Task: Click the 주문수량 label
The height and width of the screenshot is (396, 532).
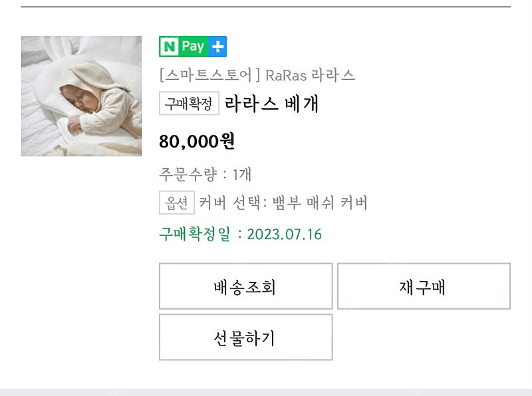Action: 187,175
